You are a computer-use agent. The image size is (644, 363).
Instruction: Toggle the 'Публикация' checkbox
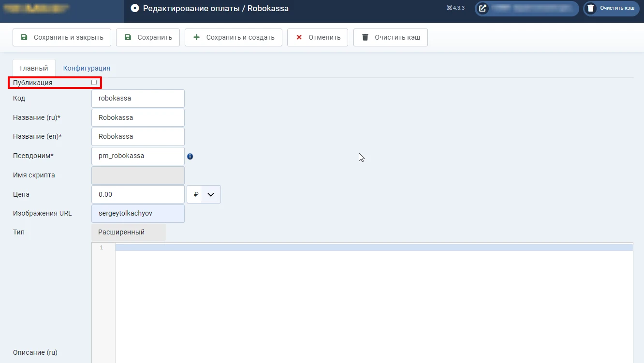[x=94, y=83]
